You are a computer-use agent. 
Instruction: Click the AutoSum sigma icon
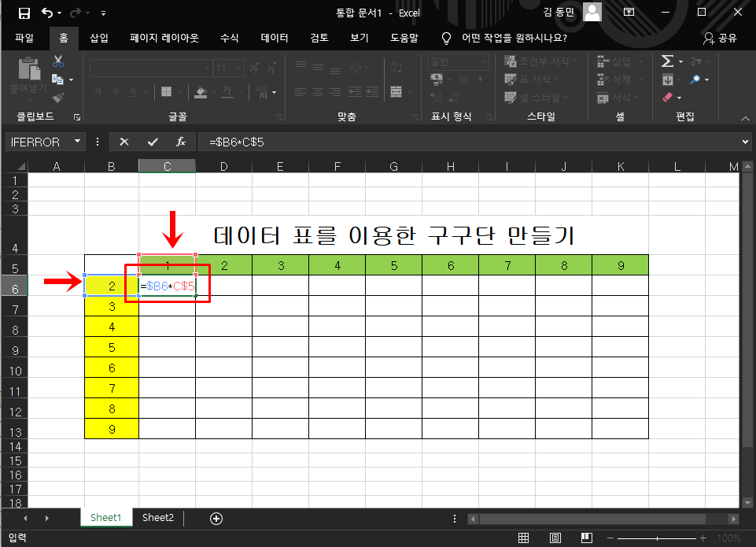(667, 61)
